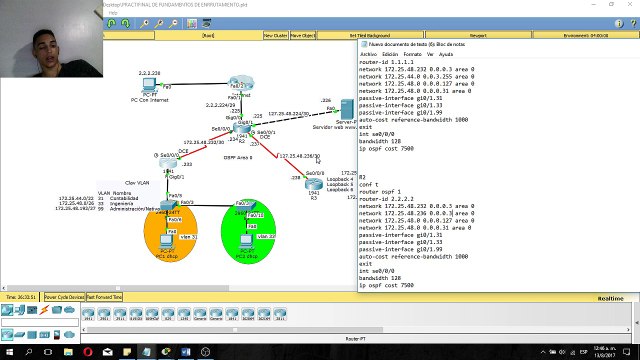Pick the 1841 router from device list
Image resolution: width=640 pixels, height=360 pixels.
pos(232,314)
